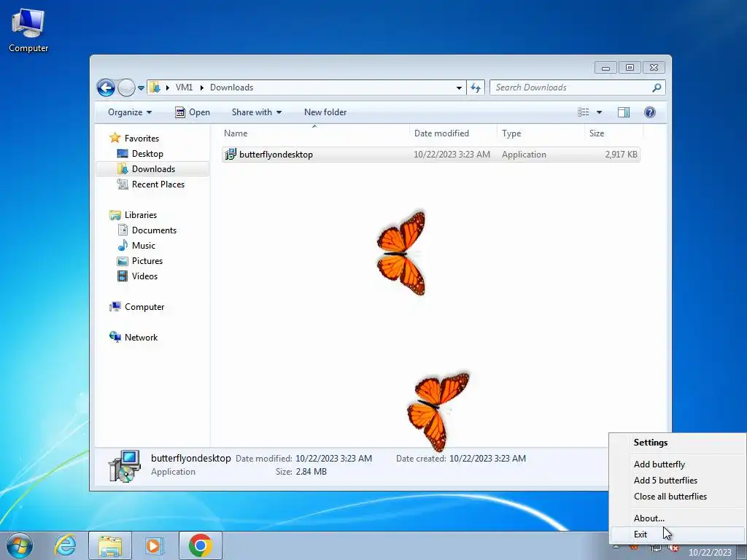Click the Computer icon in navigation pane

tap(115, 307)
